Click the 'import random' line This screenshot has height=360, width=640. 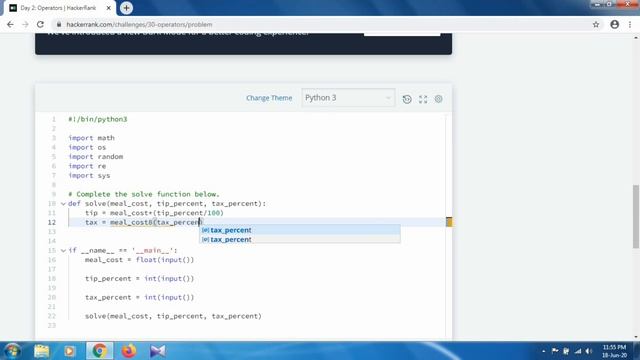tap(96, 157)
